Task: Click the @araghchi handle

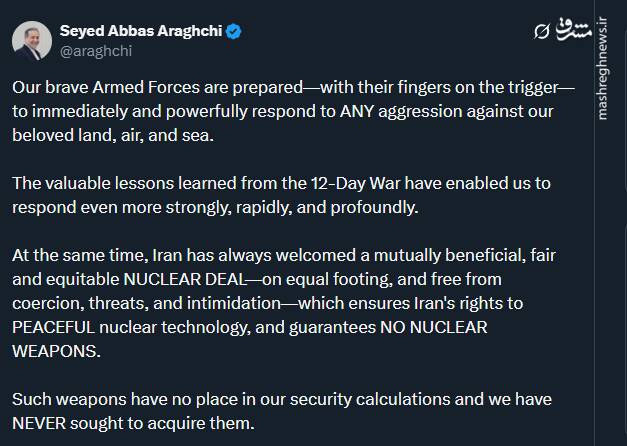Action: click(97, 51)
